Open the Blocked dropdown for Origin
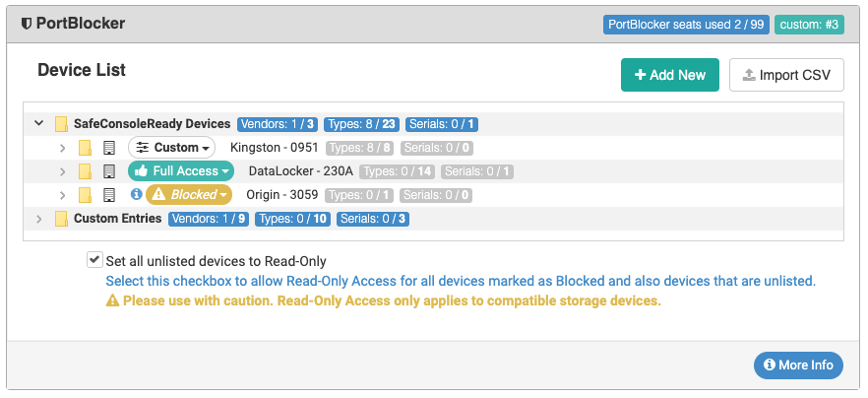This screenshot has width=868, height=398. pyautogui.click(x=189, y=194)
